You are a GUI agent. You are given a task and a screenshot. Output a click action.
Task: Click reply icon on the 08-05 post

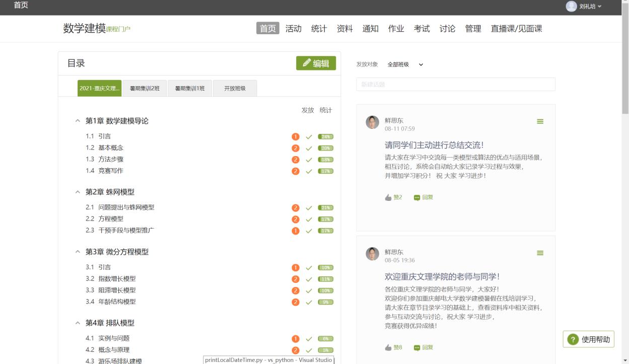point(417,347)
